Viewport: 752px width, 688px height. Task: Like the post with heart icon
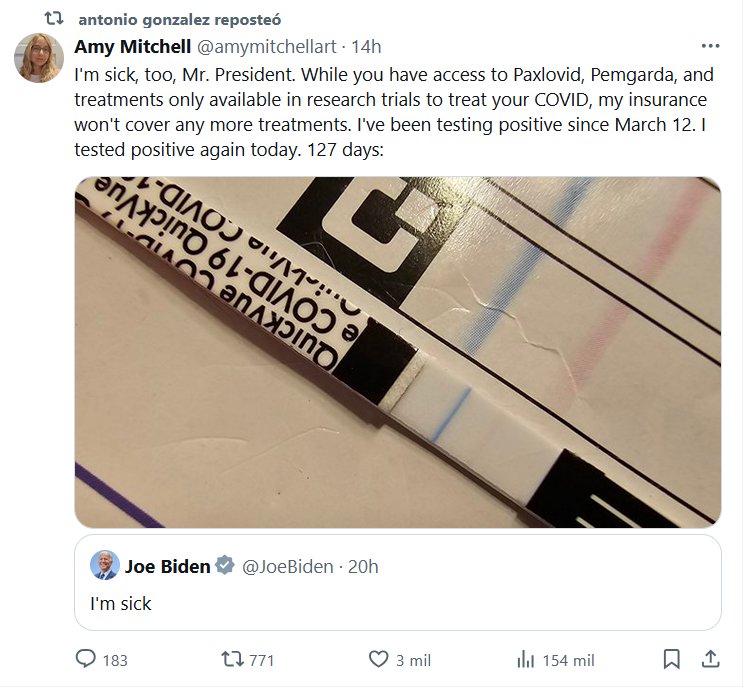click(378, 660)
